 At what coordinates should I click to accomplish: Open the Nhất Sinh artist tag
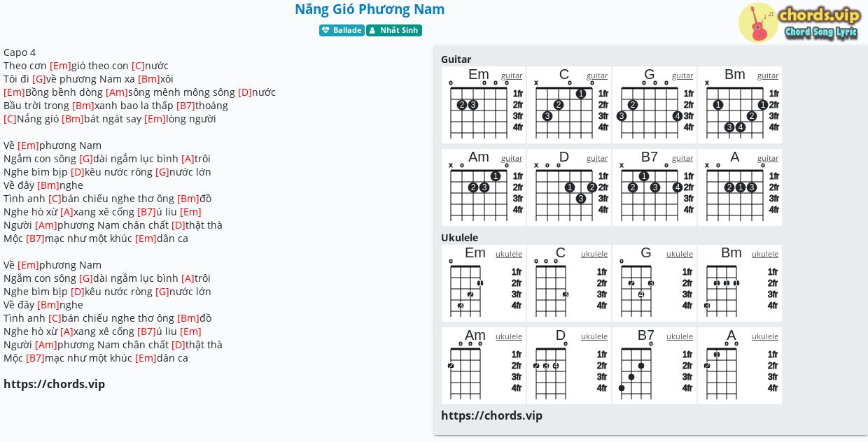[394, 30]
